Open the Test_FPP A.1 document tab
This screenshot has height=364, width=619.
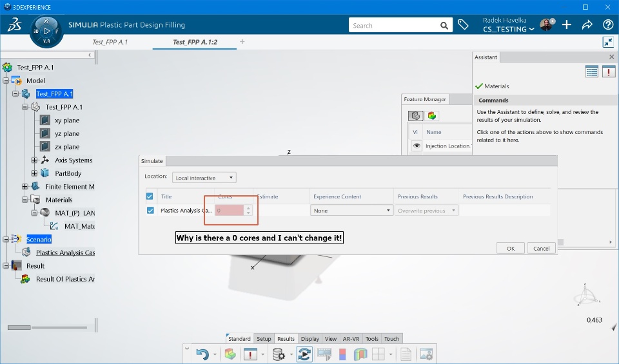click(110, 42)
